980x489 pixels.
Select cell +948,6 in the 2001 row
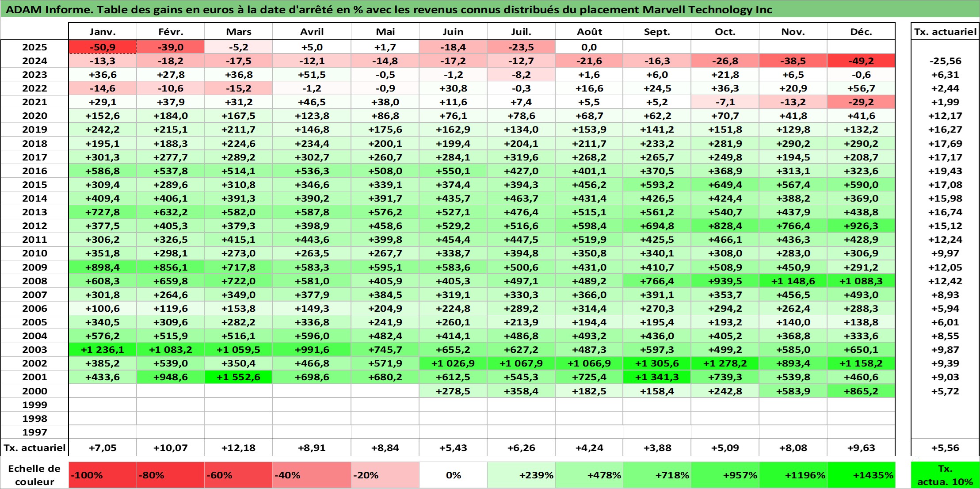point(171,377)
